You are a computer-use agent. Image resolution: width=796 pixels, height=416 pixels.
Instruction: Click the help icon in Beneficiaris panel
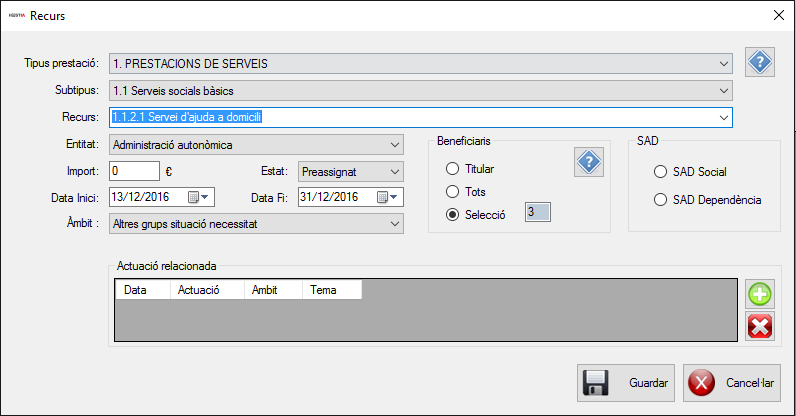[x=590, y=162]
